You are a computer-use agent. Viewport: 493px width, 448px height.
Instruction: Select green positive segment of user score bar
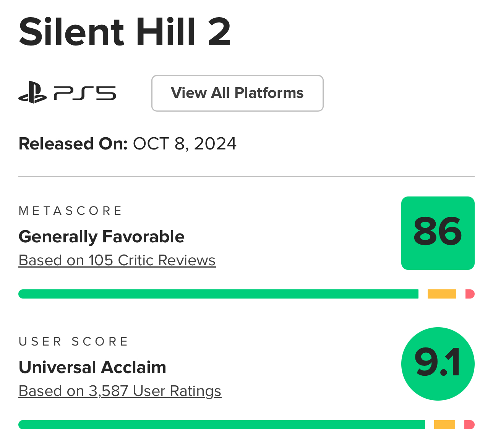pyautogui.click(x=222, y=425)
